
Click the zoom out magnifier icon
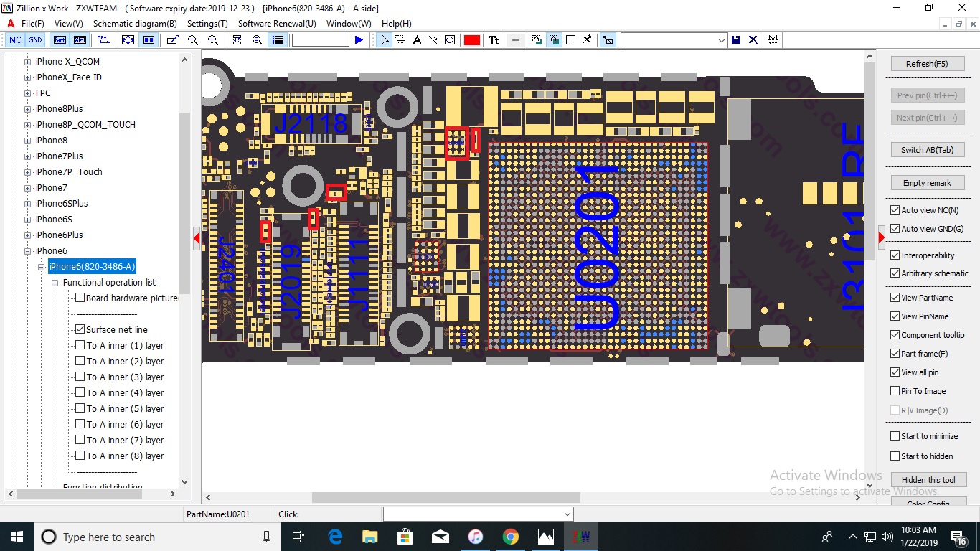193,40
